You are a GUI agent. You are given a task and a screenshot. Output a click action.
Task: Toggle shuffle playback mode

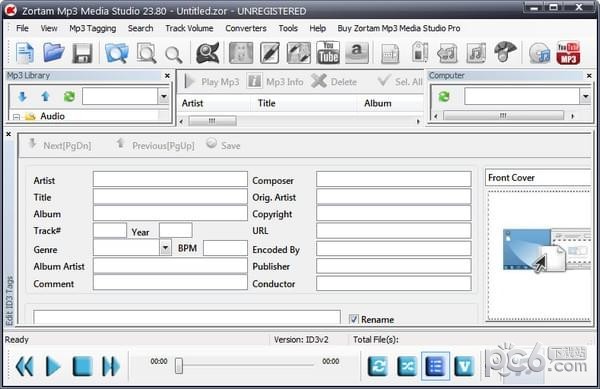pyautogui.click(x=407, y=366)
